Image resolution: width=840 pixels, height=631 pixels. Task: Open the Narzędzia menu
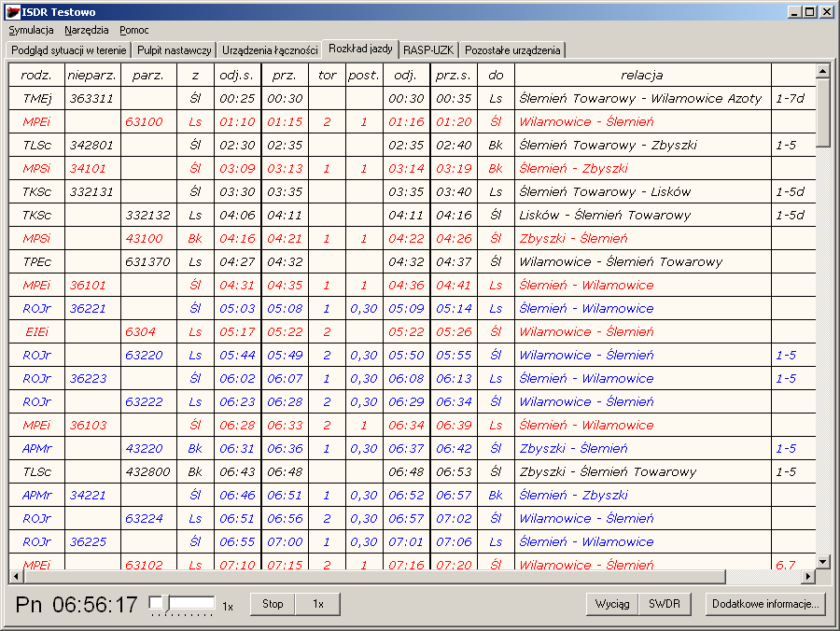point(86,30)
